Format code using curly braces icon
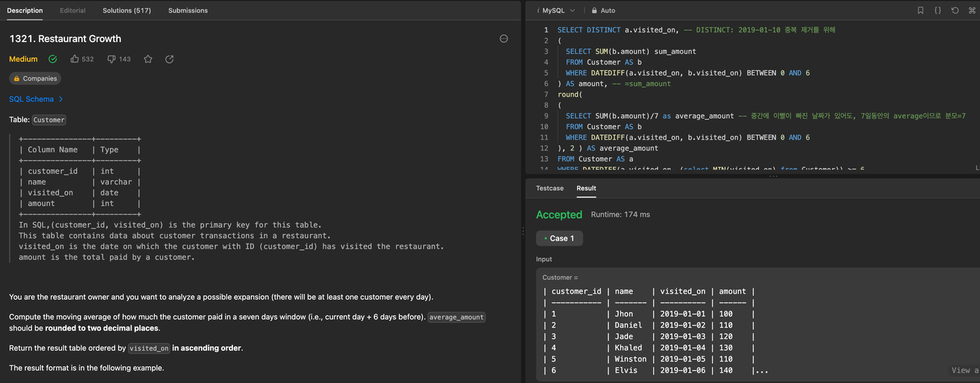This screenshot has height=383, width=980. pyautogui.click(x=937, y=11)
